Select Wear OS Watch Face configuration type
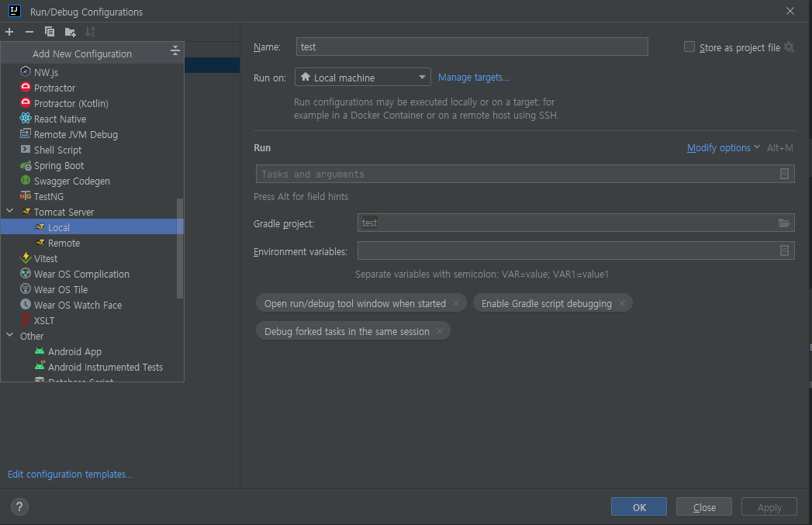The height and width of the screenshot is (525, 812). coord(92,305)
